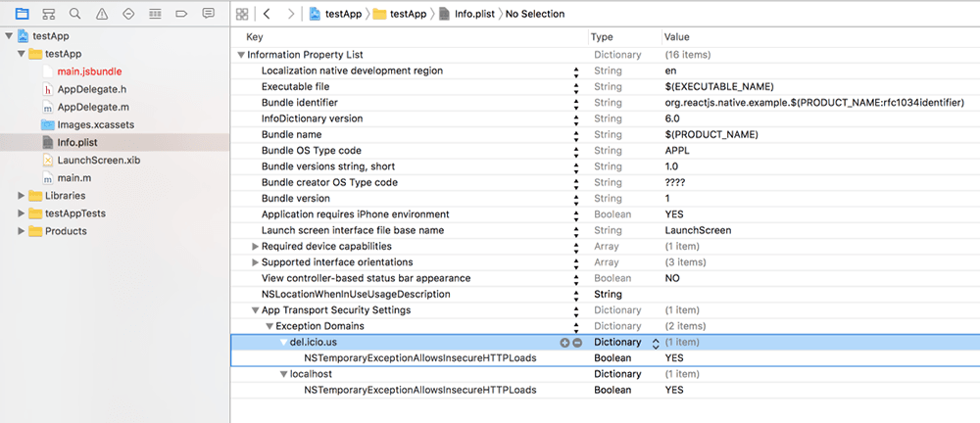The width and height of the screenshot is (980, 423).
Task: Select AppDelegate.m in the file navigator
Action: coord(93,107)
